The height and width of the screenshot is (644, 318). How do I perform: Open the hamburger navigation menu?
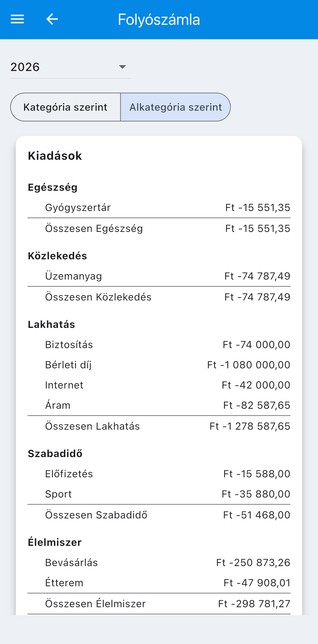17,19
